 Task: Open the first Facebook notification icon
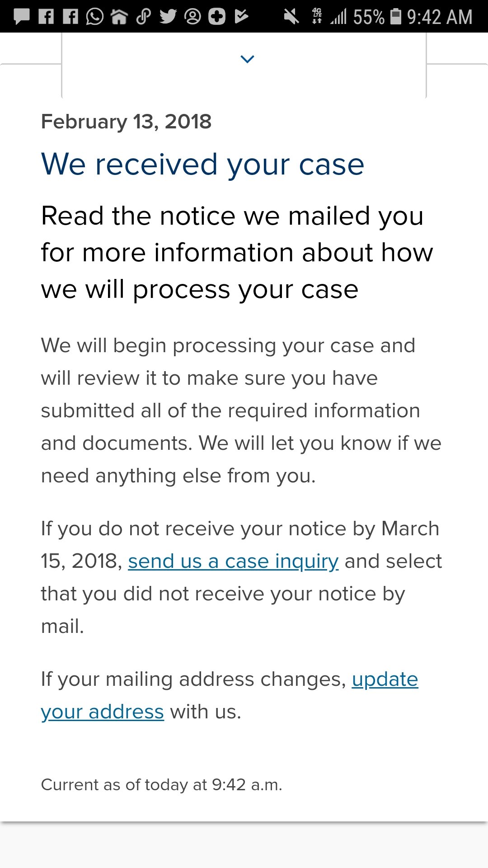tap(46, 17)
